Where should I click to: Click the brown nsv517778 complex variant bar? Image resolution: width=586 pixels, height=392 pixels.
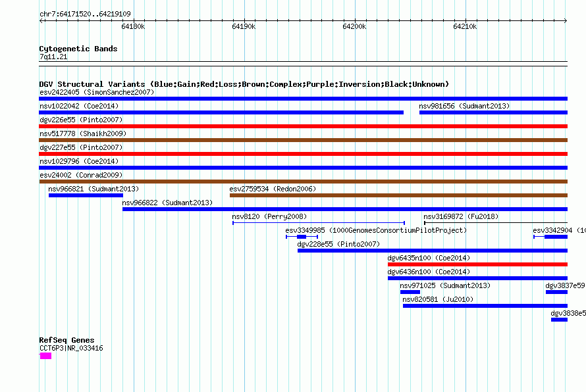click(303, 140)
